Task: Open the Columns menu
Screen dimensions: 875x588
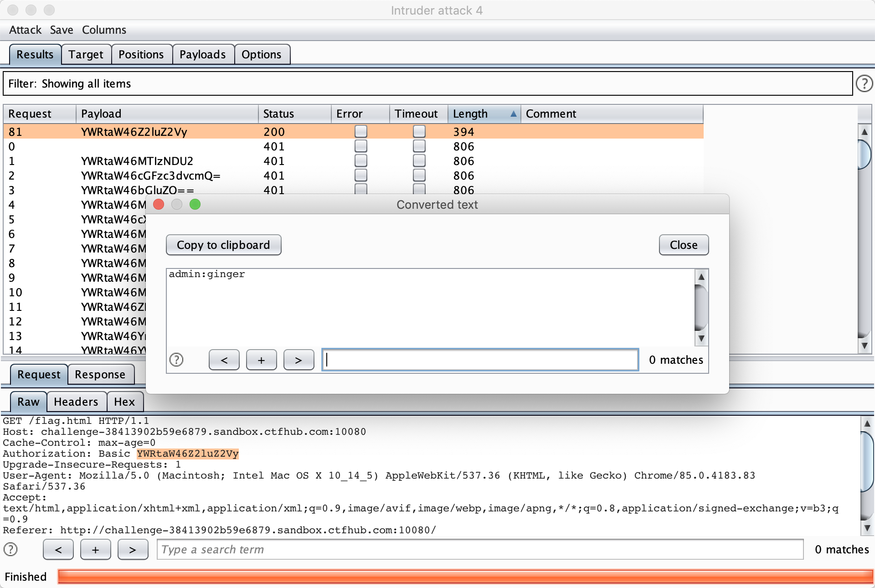Action: (x=104, y=30)
